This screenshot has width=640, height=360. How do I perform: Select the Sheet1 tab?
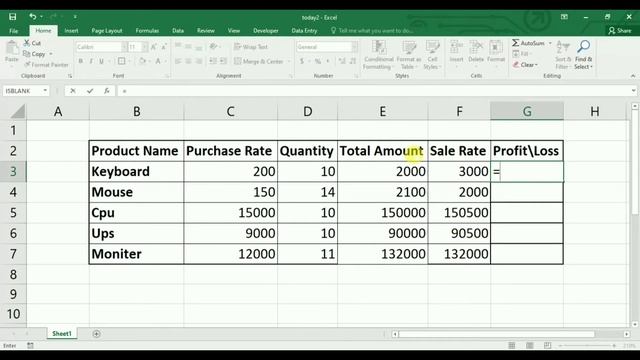(x=62, y=333)
